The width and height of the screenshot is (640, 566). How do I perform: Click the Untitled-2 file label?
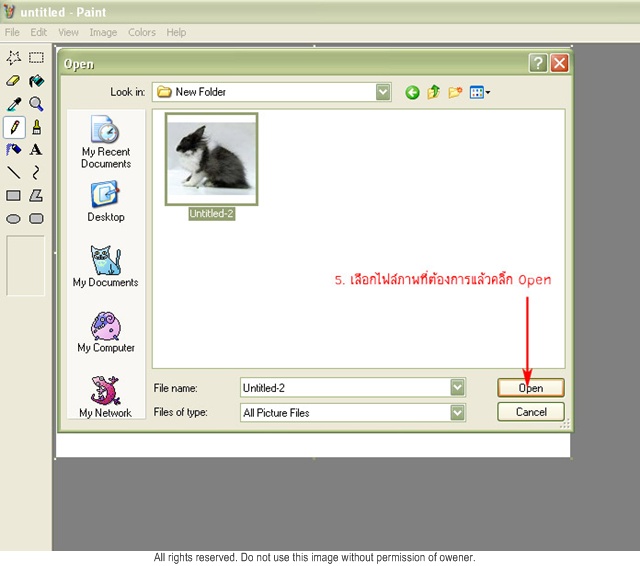(x=211, y=213)
